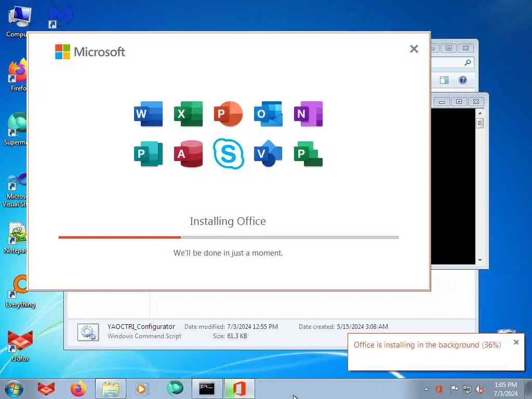532x399 pixels.
Task: Click the Size 61.3 KB value
Action: (x=237, y=336)
